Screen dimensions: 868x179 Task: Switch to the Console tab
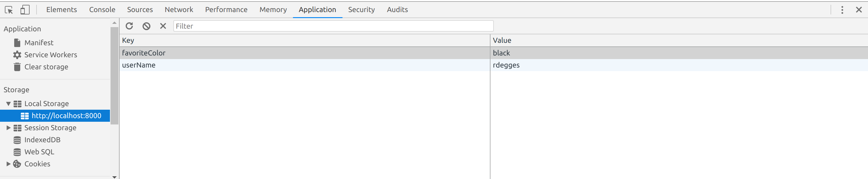(x=102, y=10)
